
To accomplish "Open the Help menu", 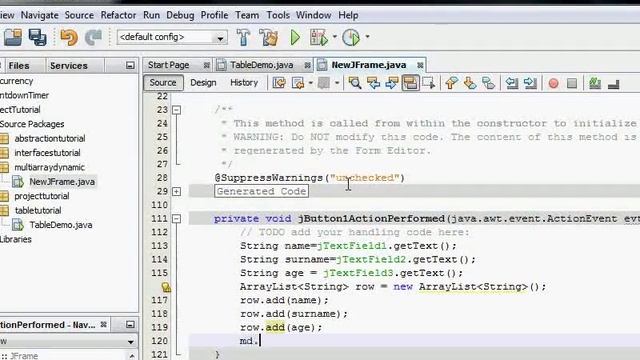I will coord(348,16).
